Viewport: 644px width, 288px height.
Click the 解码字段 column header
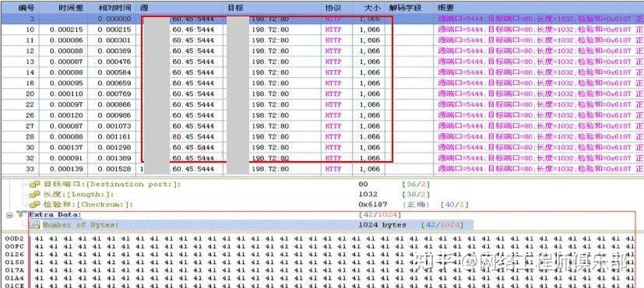[410, 8]
